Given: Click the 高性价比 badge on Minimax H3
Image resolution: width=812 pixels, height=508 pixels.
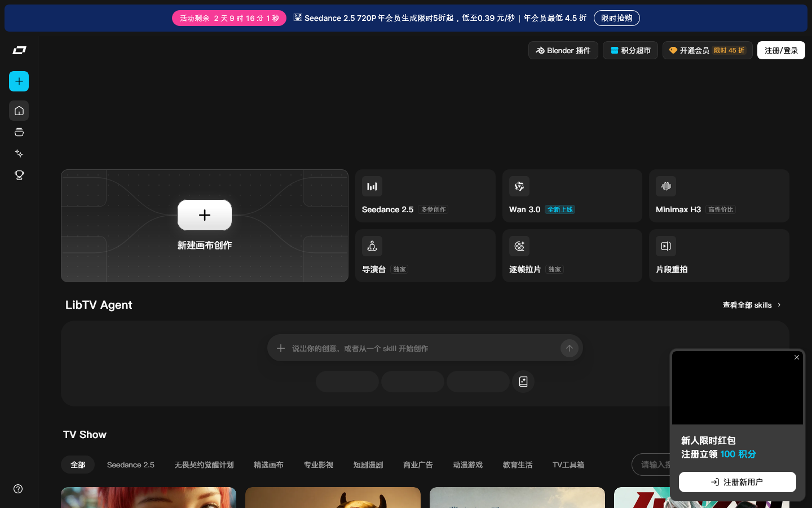Looking at the screenshot, I should (721, 209).
